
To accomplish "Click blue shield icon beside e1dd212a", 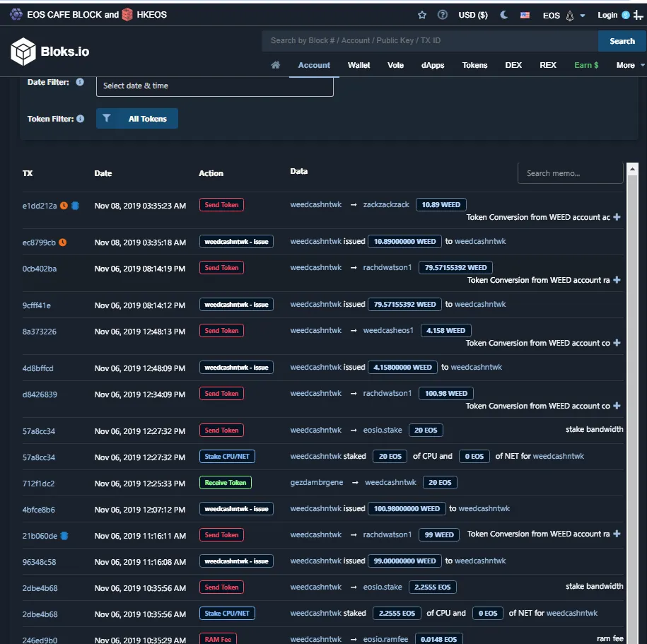I will pos(75,206).
